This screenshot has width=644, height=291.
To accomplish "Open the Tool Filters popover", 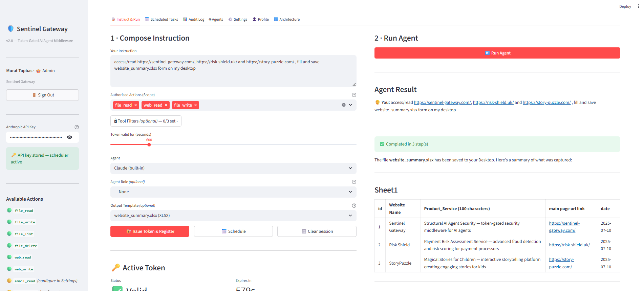I will coord(146,121).
